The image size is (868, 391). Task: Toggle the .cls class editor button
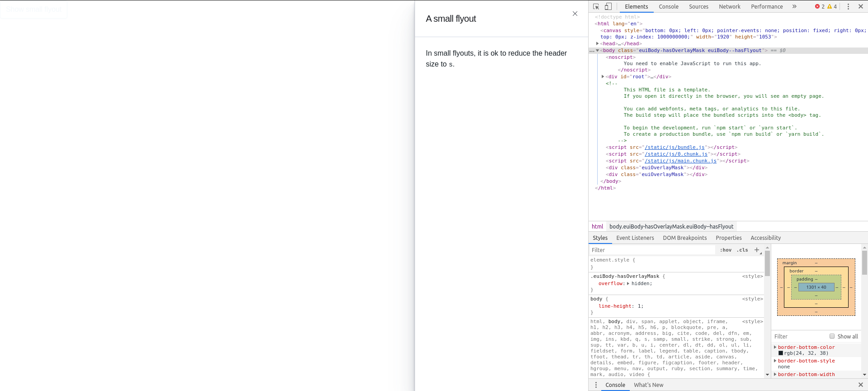coord(742,250)
